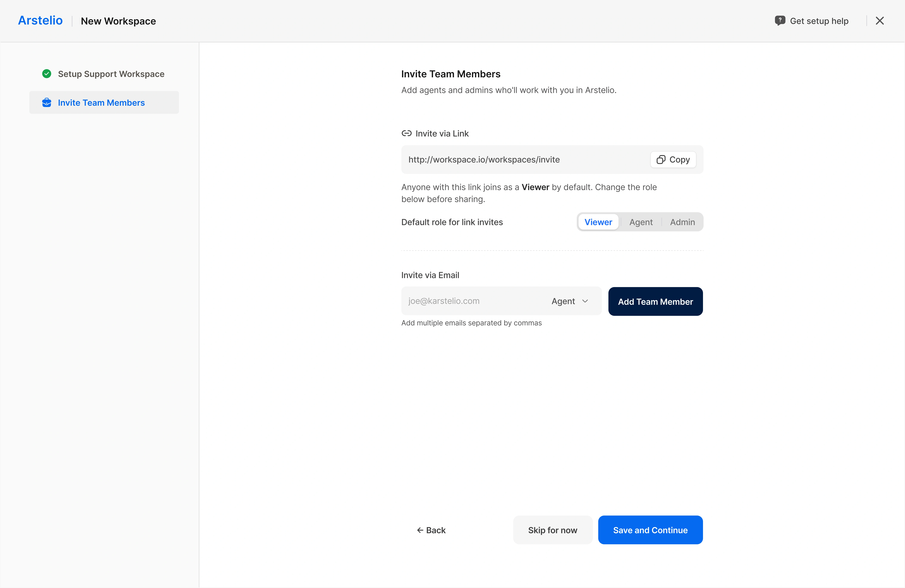This screenshot has height=588, width=905.
Task: Choose Admin as default link role
Action: (682, 222)
